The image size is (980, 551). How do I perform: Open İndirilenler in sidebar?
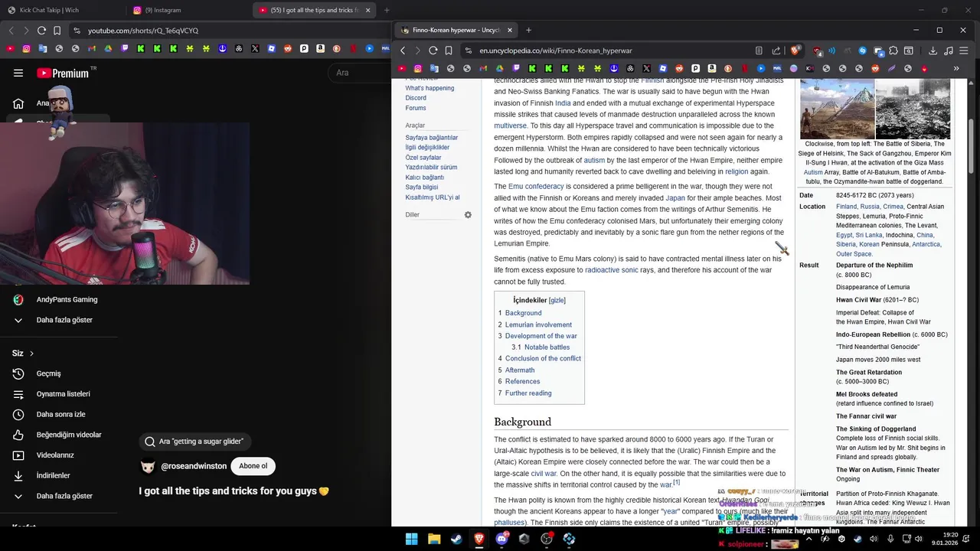pos(53,475)
